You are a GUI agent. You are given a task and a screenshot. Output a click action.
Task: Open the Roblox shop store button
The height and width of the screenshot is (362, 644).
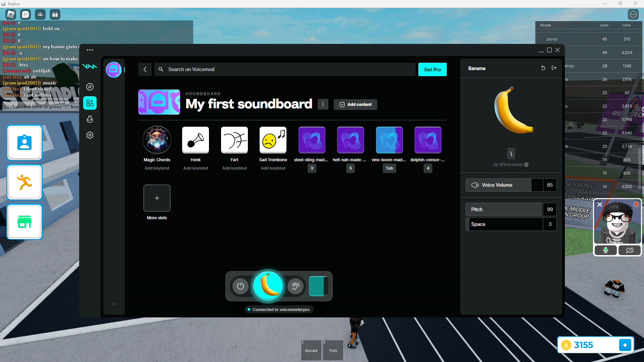pos(24,222)
